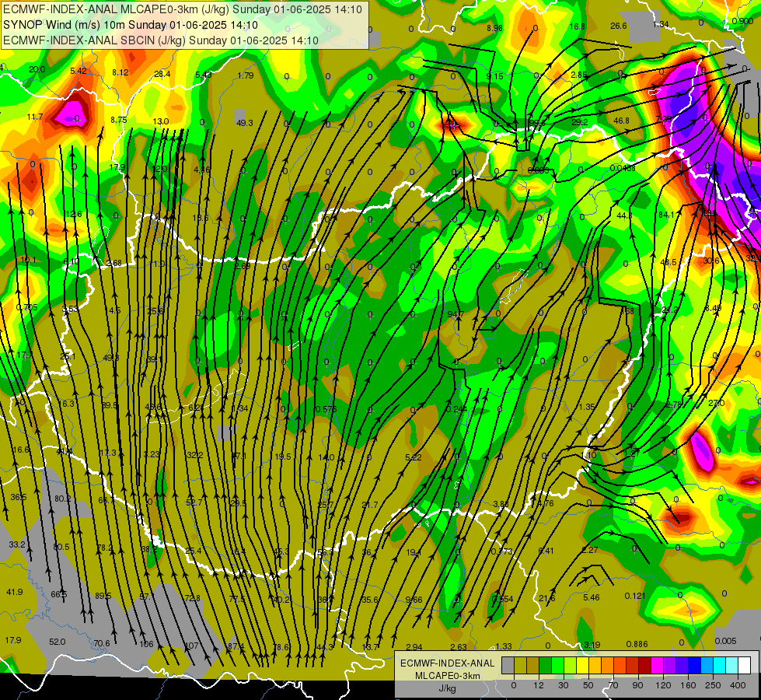Click the legend scale value 30

pyautogui.click(x=564, y=685)
